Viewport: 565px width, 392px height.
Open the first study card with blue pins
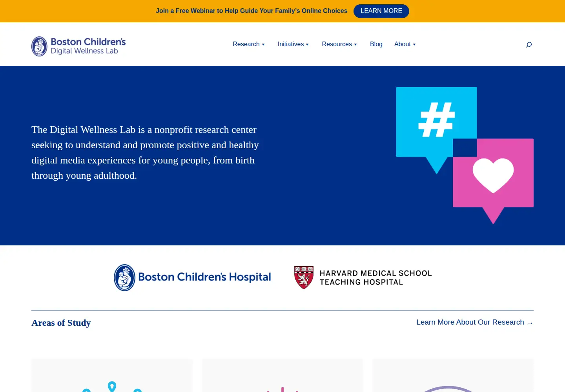coord(112,376)
